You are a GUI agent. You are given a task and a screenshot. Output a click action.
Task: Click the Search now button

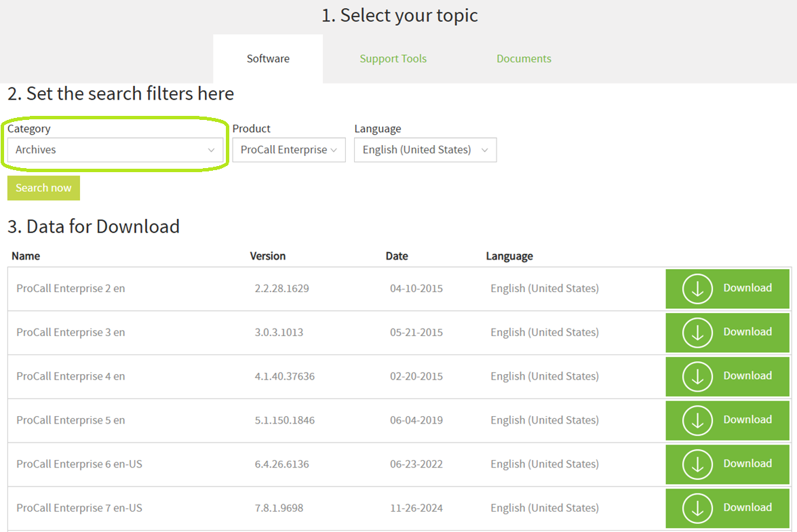click(x=43, y=188)
